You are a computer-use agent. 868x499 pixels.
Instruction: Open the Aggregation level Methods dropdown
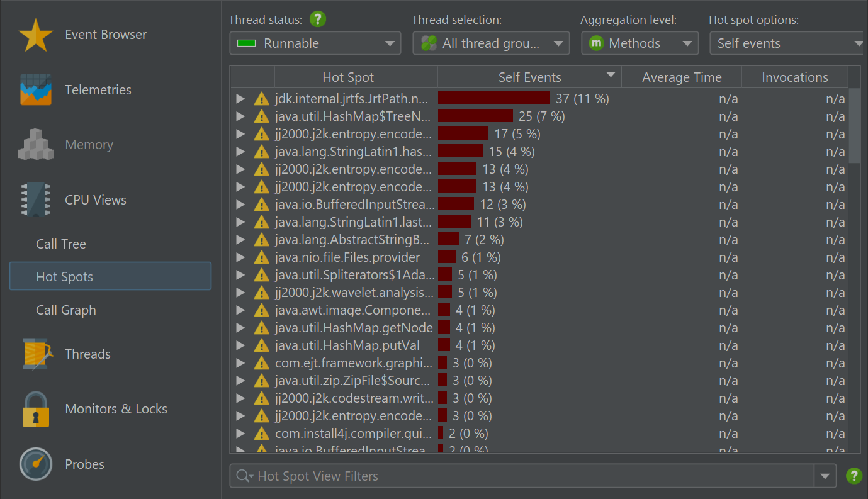click(x=640, y=43)
